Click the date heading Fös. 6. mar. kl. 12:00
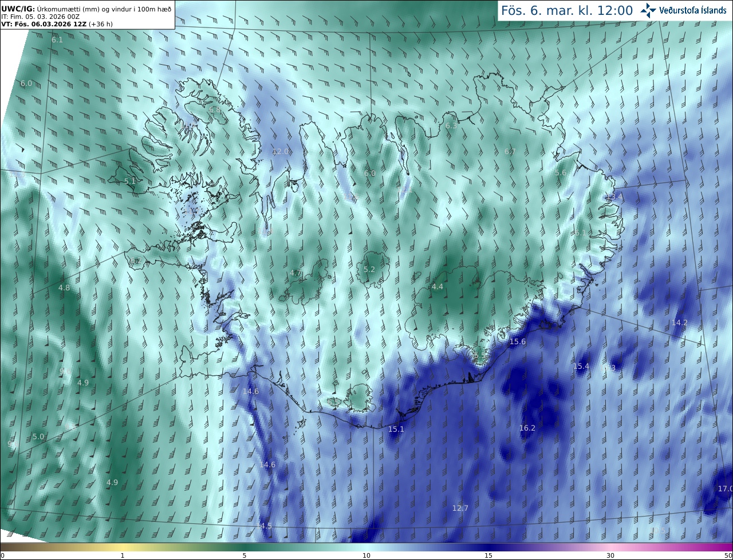The width and height of the screenshot is (733, 560). [x=567, y=10]
